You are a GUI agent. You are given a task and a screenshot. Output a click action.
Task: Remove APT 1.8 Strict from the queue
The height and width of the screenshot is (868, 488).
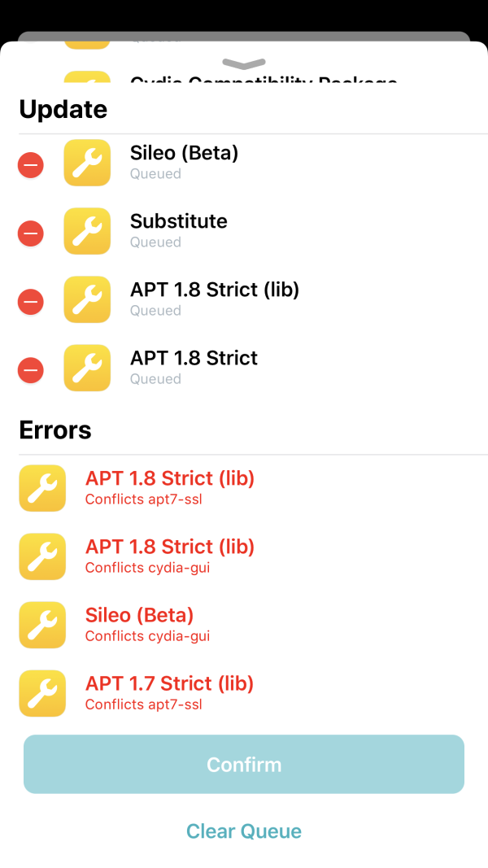pyautogui.click(x=31, y=370)
